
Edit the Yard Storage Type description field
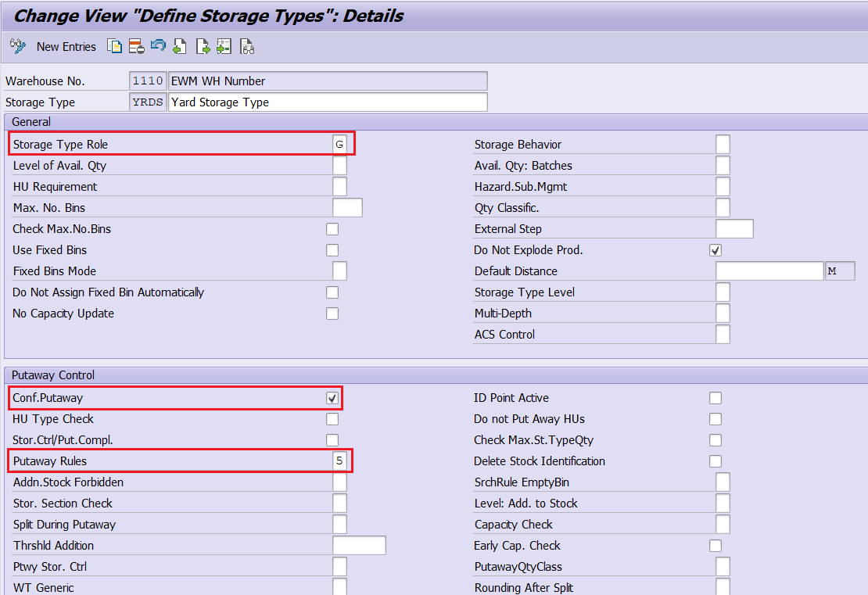327,102
